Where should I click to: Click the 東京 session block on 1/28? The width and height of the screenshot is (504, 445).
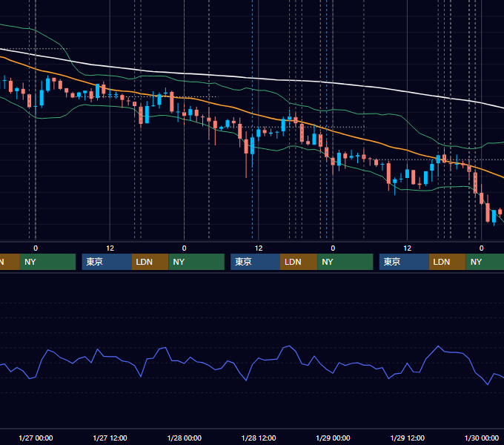click(x=255, y=262)
